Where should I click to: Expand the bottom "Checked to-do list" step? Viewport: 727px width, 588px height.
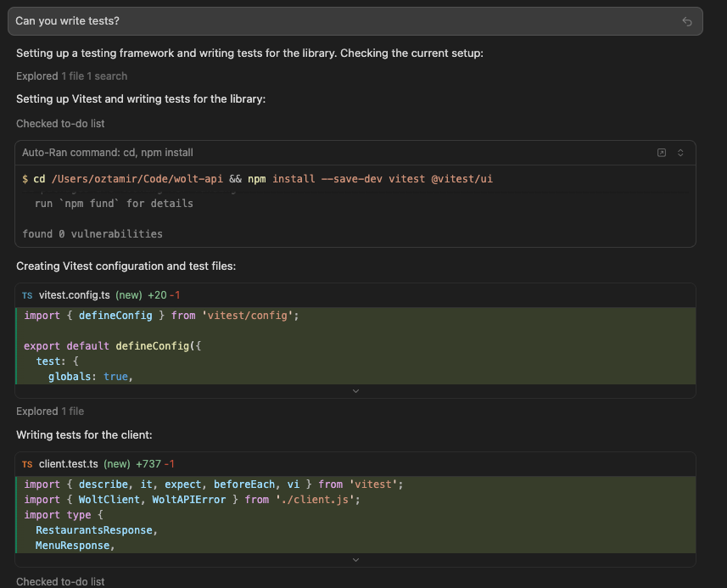click(x=60, y=581)
